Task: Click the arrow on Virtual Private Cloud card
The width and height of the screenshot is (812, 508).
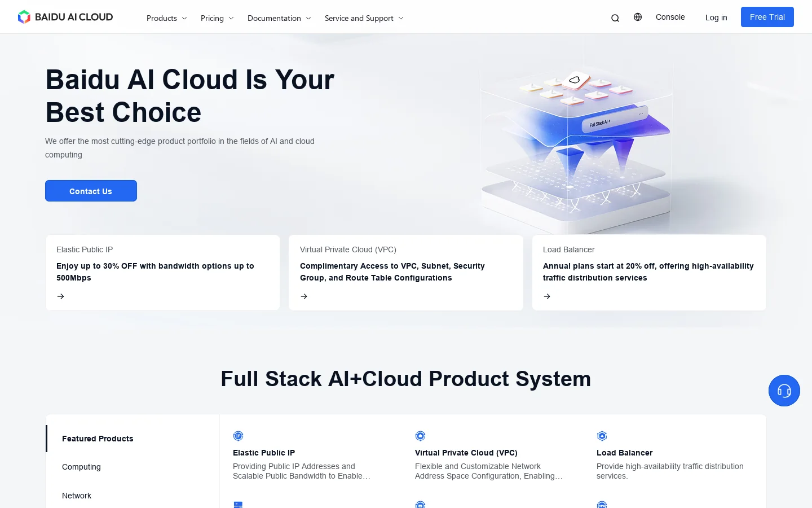Action: click(x=304, y=296)
